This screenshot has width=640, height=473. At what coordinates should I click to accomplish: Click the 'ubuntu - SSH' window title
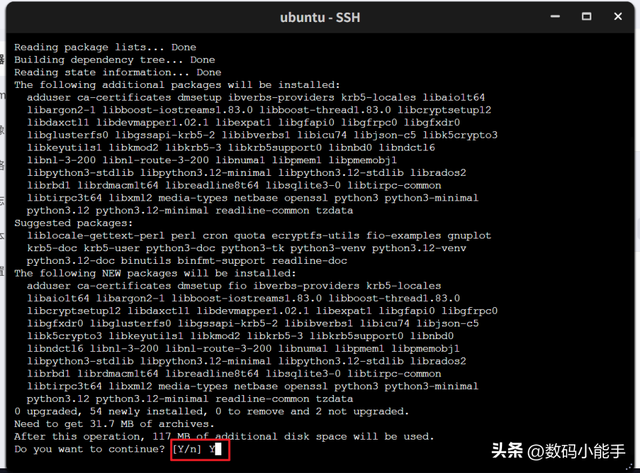[320, 18]
